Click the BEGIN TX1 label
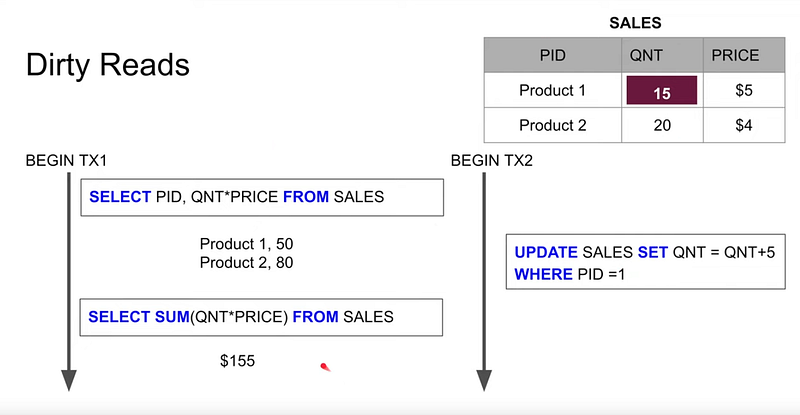This screenshot has width=800, height=415. [66, 161]
